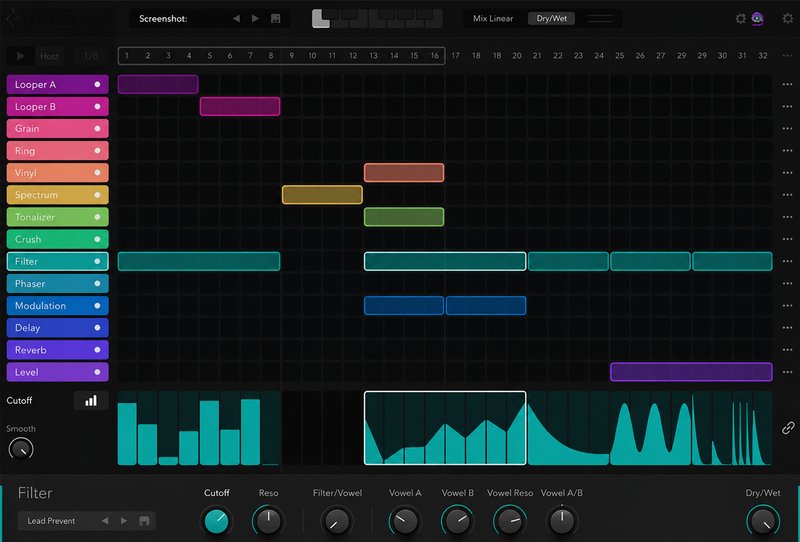This screenshot has width=800, height=542.
Task: Click the Dry/Wet button in top bar
Action: point(552,18)
